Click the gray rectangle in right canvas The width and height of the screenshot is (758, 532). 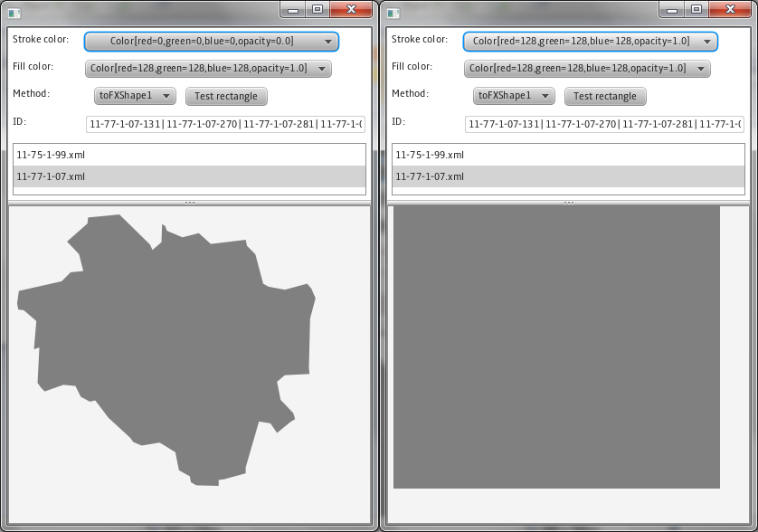556,348
